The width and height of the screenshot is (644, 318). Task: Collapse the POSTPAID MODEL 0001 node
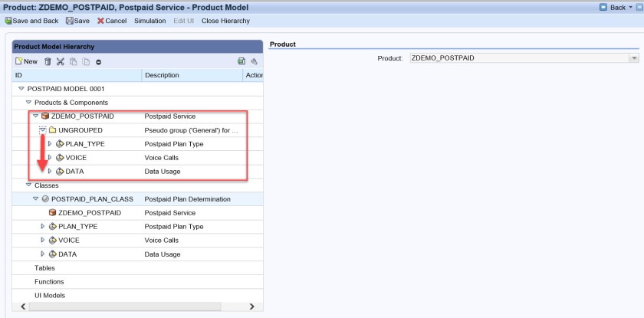[21, 89]
